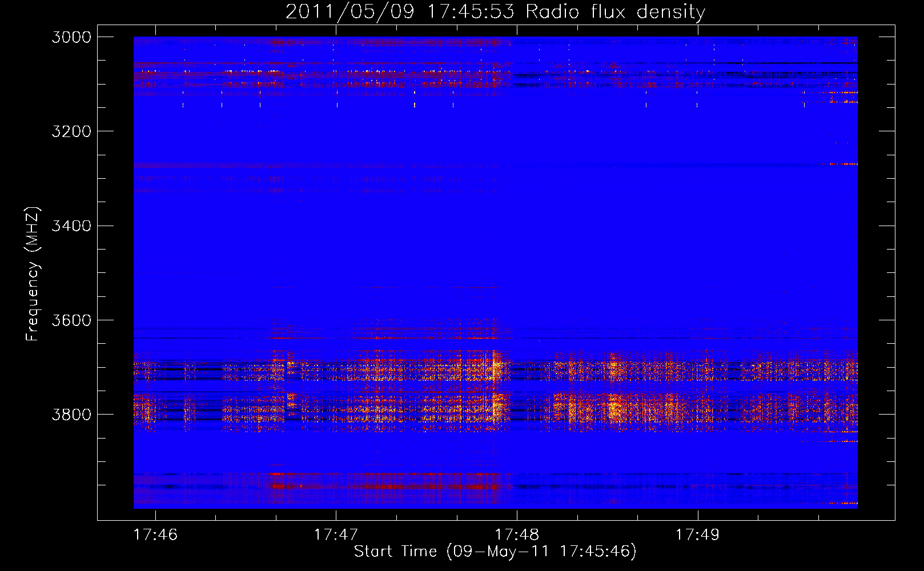Select the 3000 frequency axis label
Screen dimensions: 924x571
pos(71,37)
